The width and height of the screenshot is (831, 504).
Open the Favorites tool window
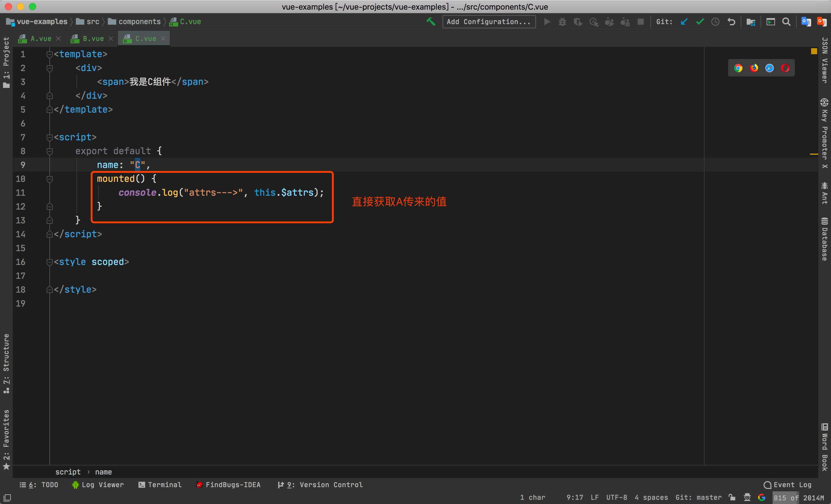coord(6,440)
